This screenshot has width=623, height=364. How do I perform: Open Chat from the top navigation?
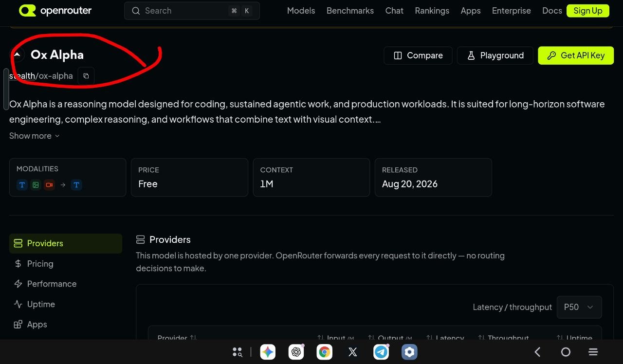394,11
